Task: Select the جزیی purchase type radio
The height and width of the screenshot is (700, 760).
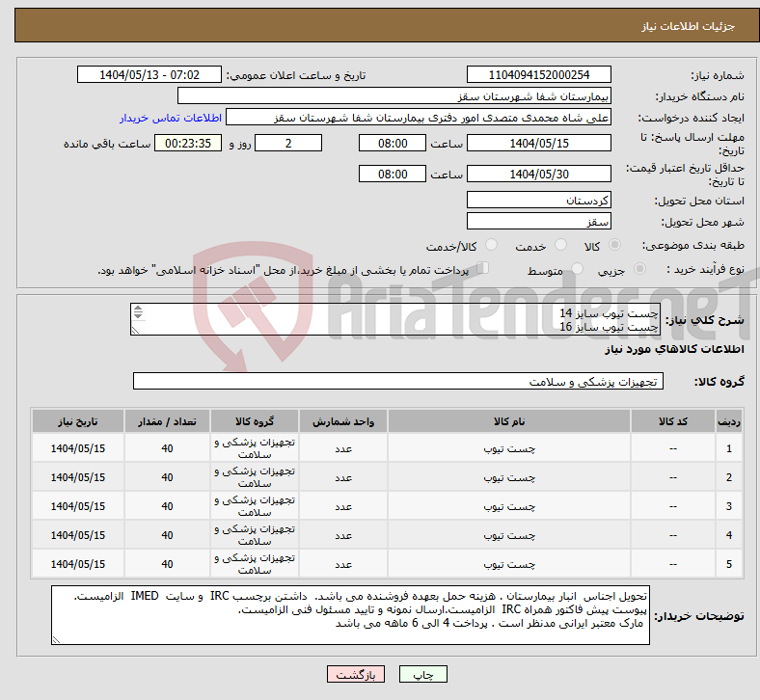Action: coord(639,269)
